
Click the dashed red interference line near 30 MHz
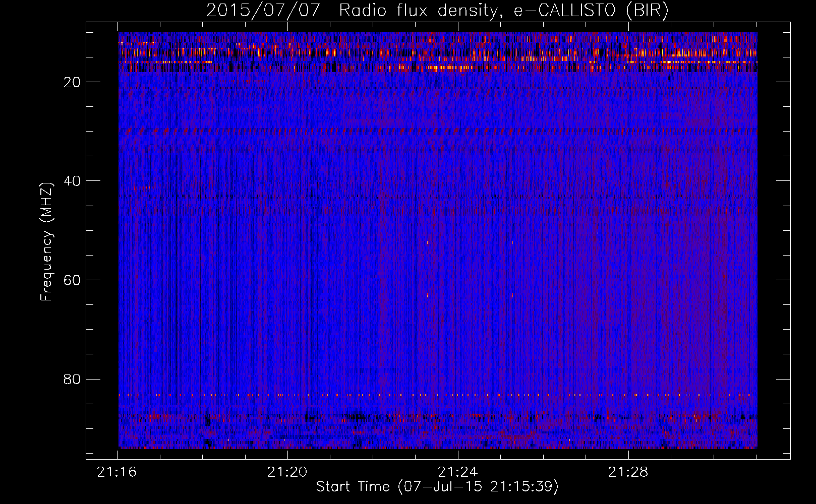click(438, 131)
